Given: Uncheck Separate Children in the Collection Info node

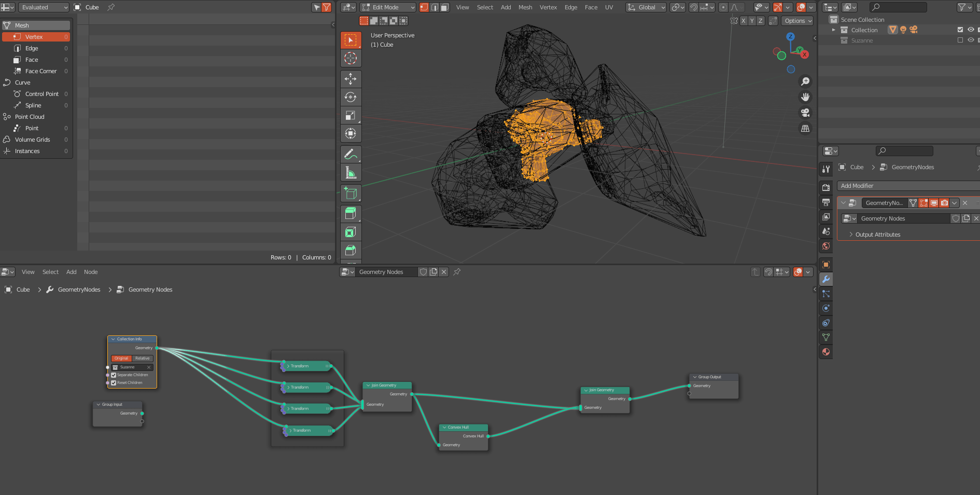Looking at the screenshot, I should pos(114,375).
